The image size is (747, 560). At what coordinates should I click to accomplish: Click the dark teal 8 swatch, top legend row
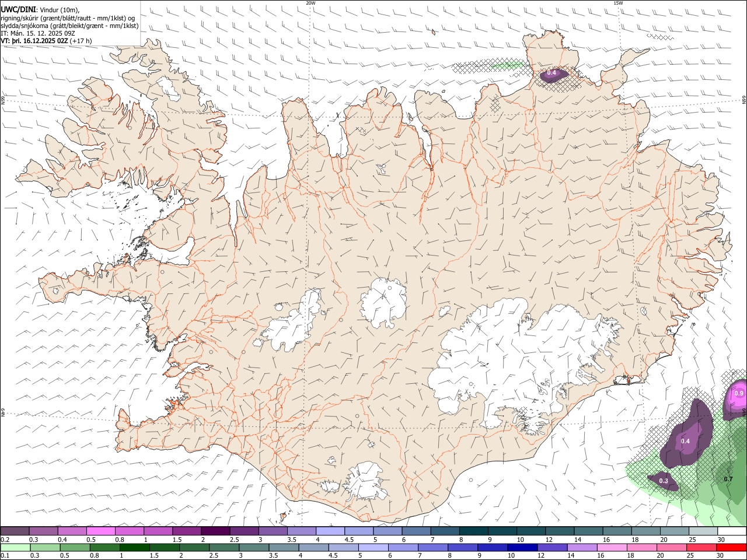click(x=473, y=531)
